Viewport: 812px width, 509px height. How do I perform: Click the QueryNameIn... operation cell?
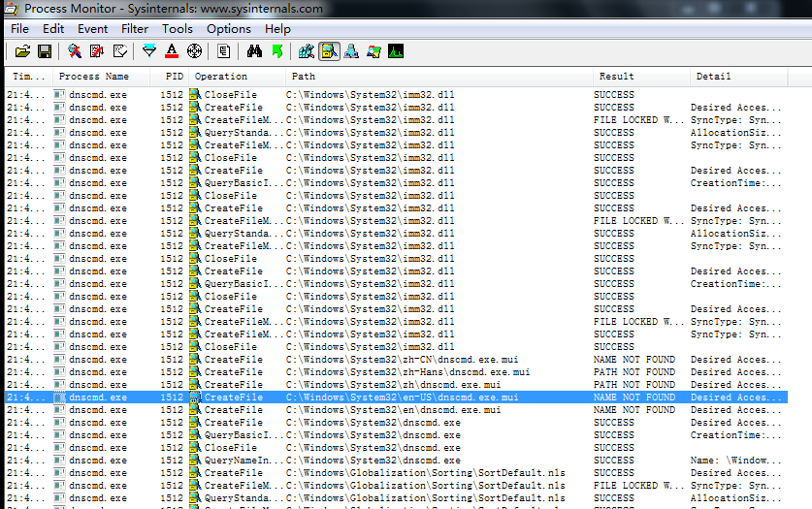tap(244, 461)
